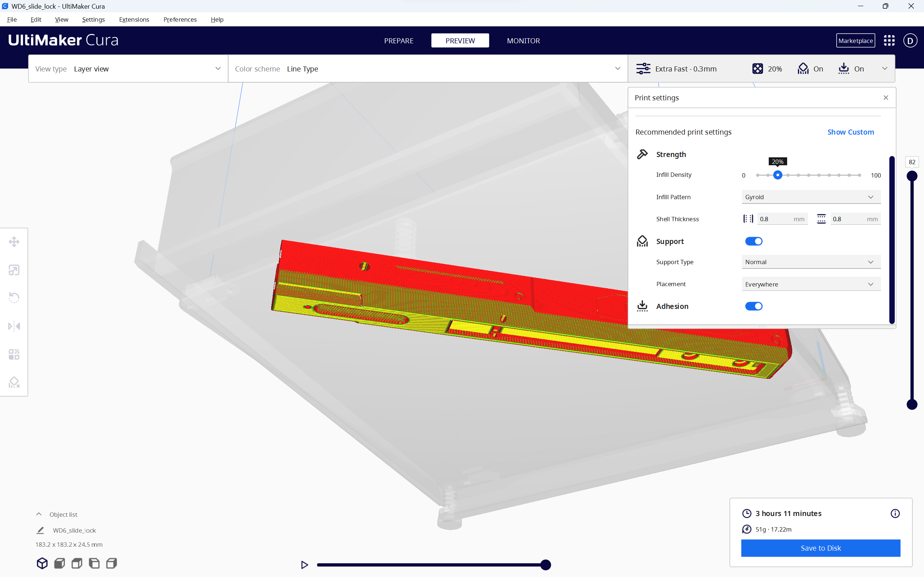Open the Per Model Settings tool

pyautogui.click(x=14, y=354)
